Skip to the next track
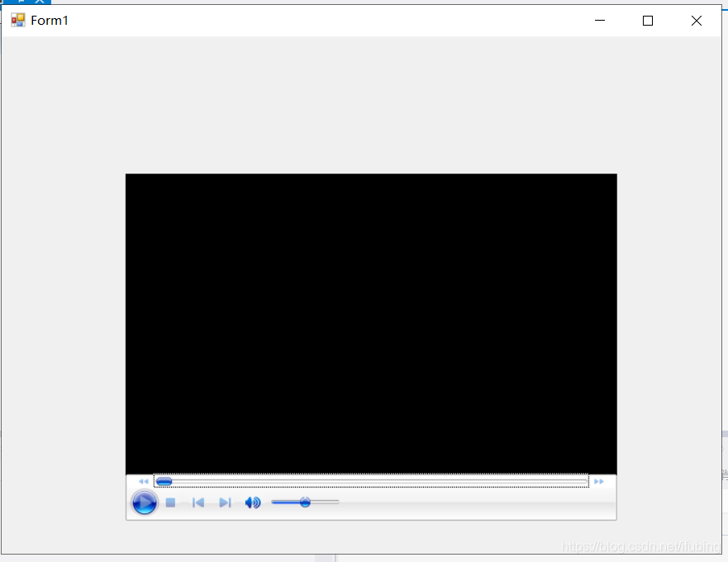Screen dimensions: 728x562 [225, 502]
